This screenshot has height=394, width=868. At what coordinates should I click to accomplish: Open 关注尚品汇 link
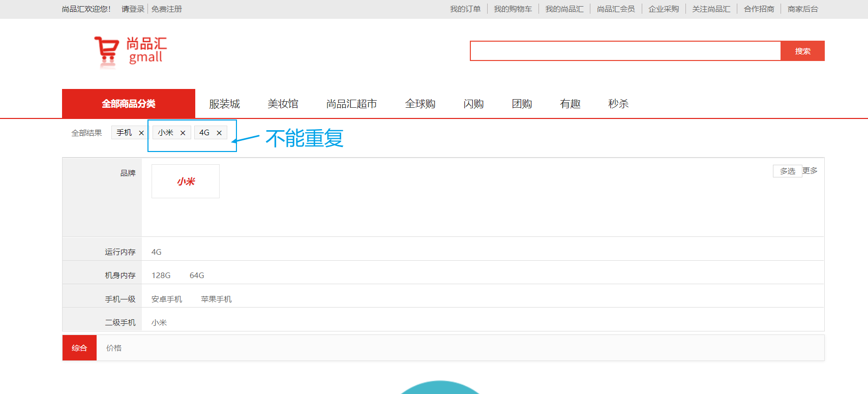(711, 9)
